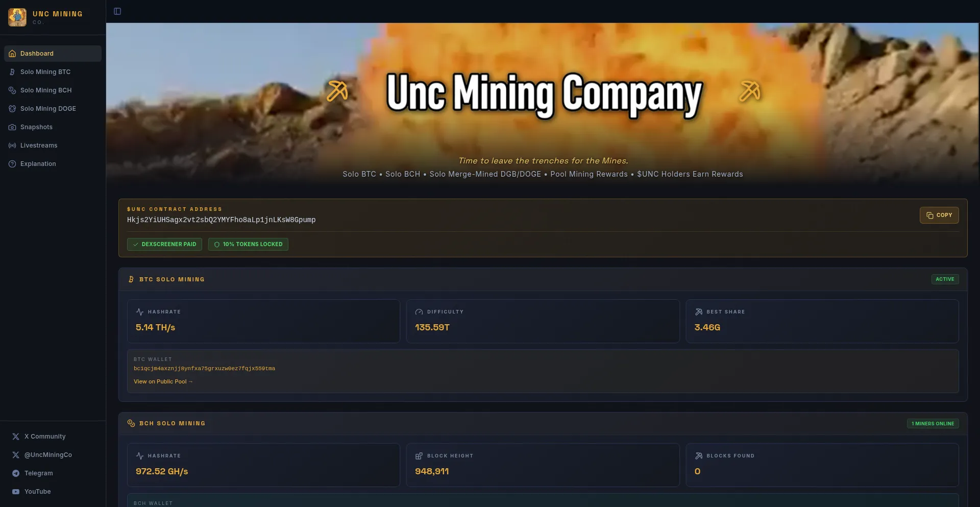Go to the Snapshots section

click(53, 127)
